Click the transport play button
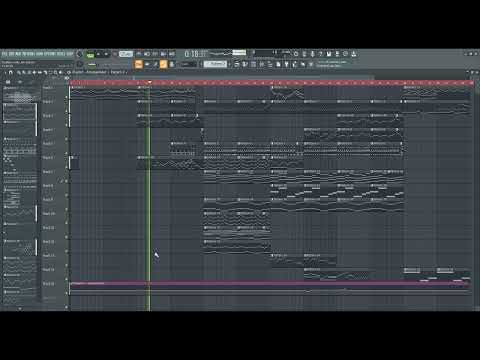Screen dimensions: 480x360 coord(98,54)
